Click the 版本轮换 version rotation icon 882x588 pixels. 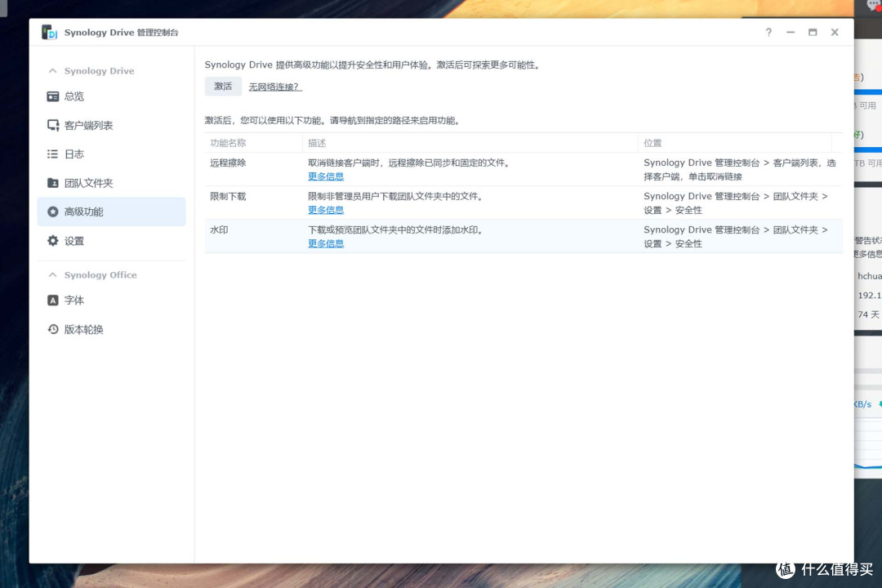[53, 329]
